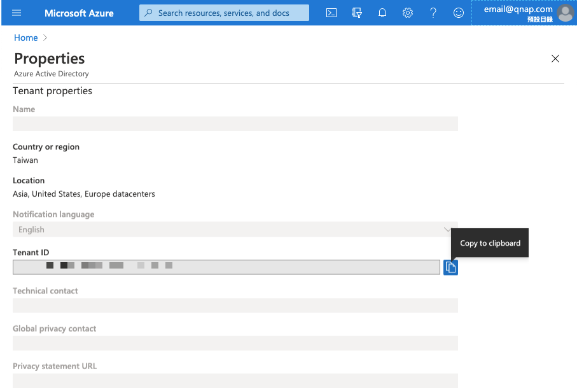Click the Technical contact field

click(x=235, y=305)
